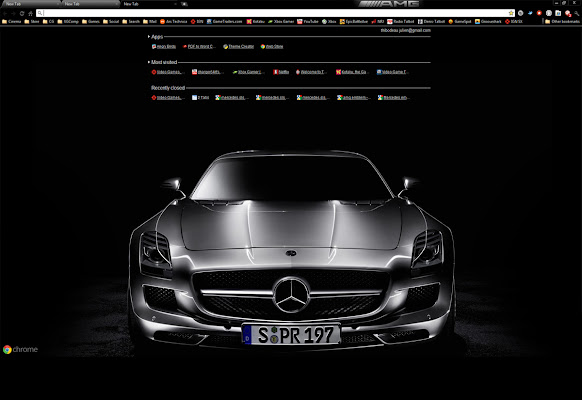Click the red stop-sign extension icon
The image size is (582, 400).
coord(539,13)
